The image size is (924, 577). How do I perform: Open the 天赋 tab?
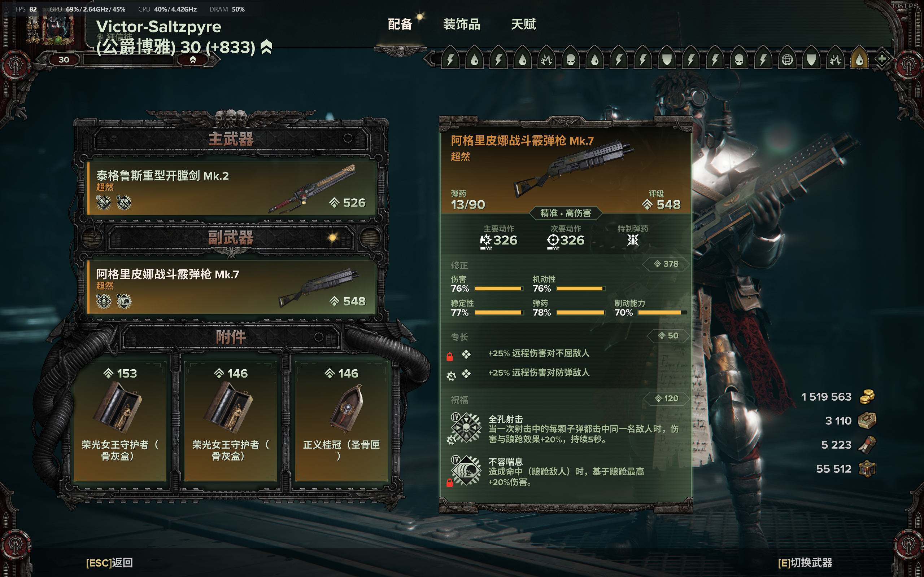tap(523, 25)
